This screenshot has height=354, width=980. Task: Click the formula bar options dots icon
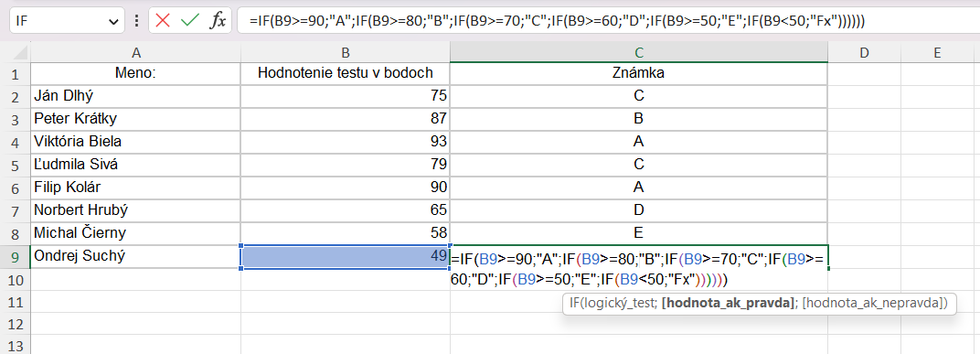[x=137, y=21]
